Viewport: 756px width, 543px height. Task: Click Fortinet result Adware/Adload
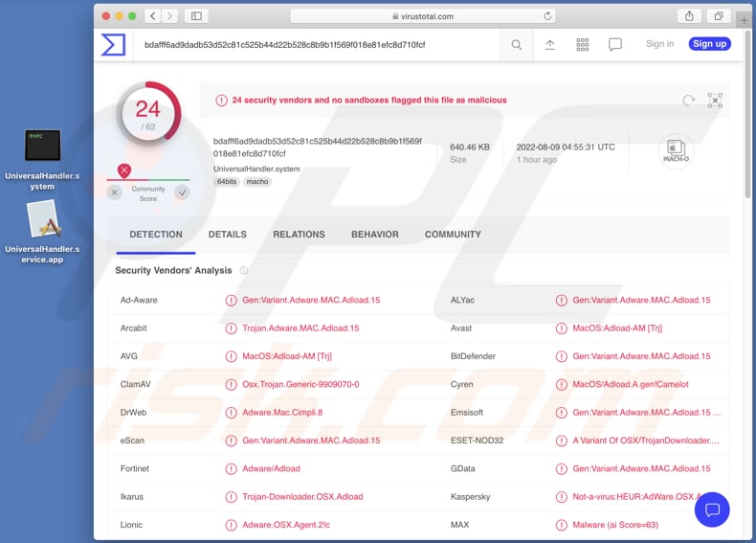[271, 468]
